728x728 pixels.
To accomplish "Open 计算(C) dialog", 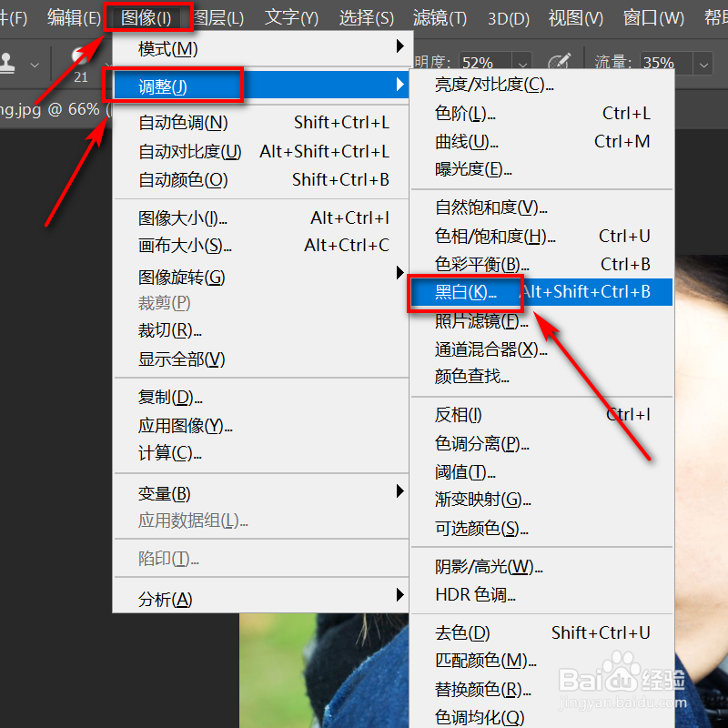I will coord(261,452).
